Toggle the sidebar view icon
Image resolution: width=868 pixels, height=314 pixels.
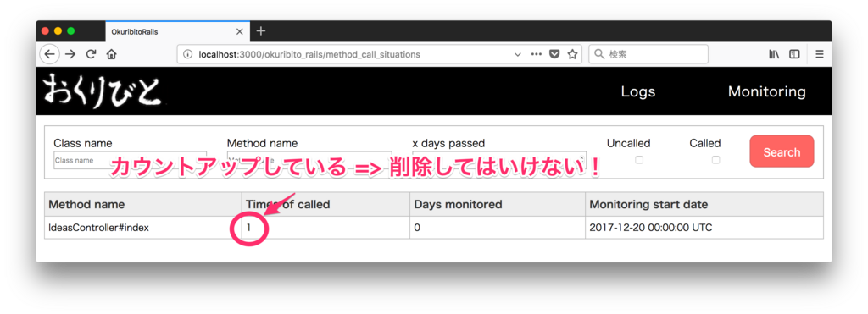794,54
